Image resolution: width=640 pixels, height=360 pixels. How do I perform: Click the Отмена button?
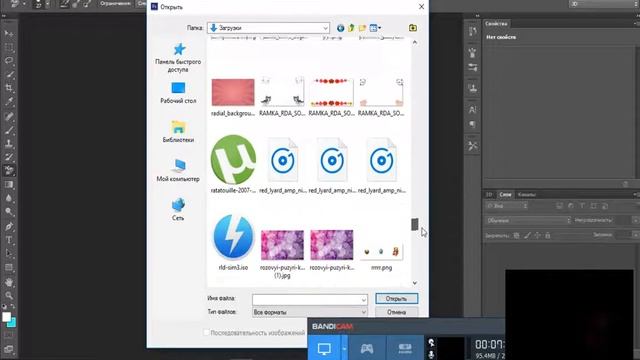396,312
